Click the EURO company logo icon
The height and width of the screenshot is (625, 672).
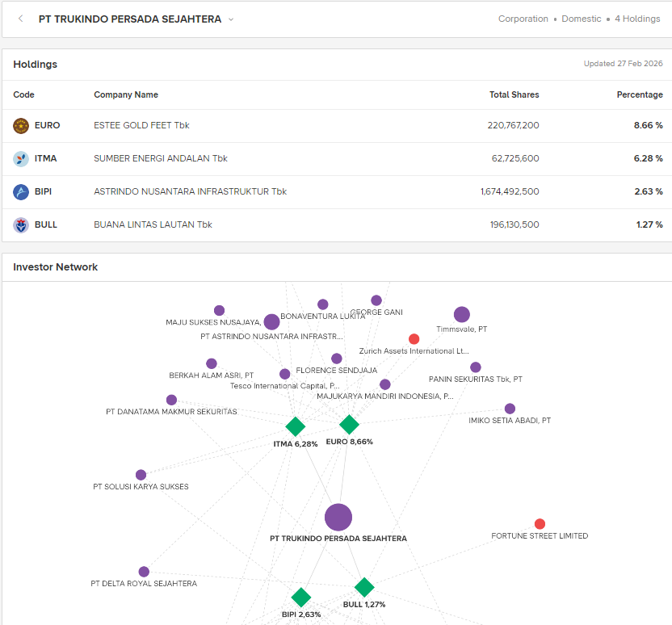click(x=21, y=126)
